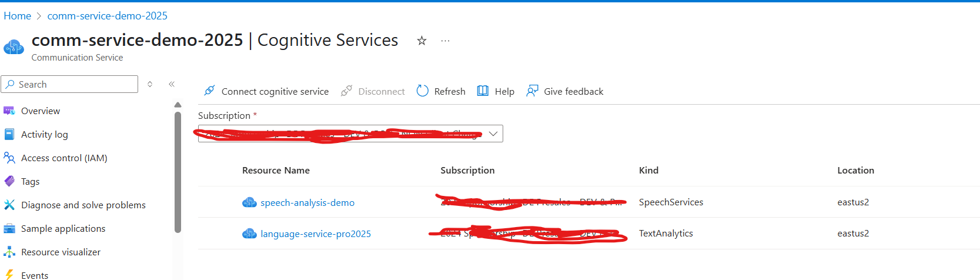Click the speech-analysis-demo cloud icon
980x280 pixels.
249,202
